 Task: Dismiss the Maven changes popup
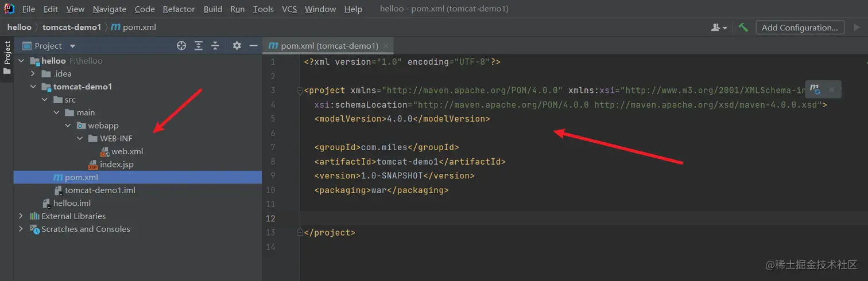tap(831, 89)
